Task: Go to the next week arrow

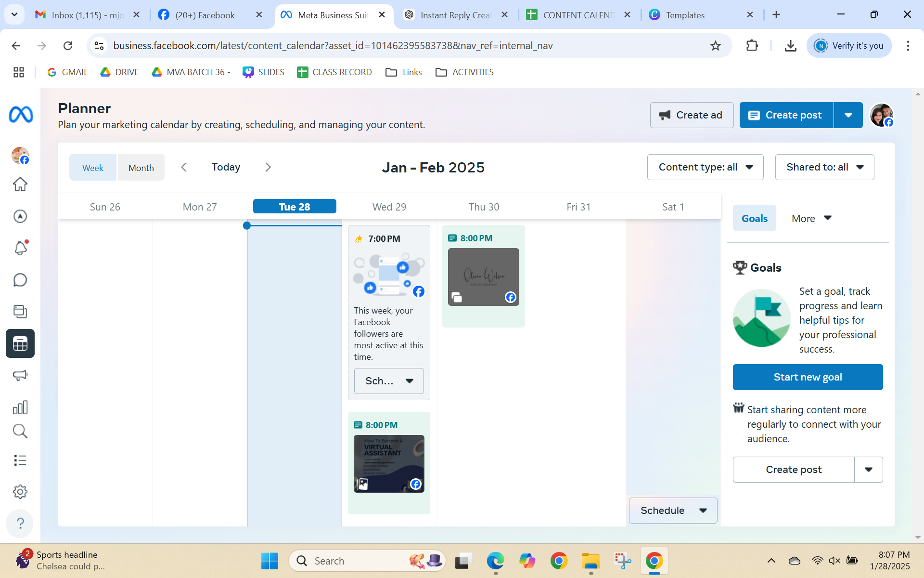Action: pyautogui.click(x=268, y=167)
